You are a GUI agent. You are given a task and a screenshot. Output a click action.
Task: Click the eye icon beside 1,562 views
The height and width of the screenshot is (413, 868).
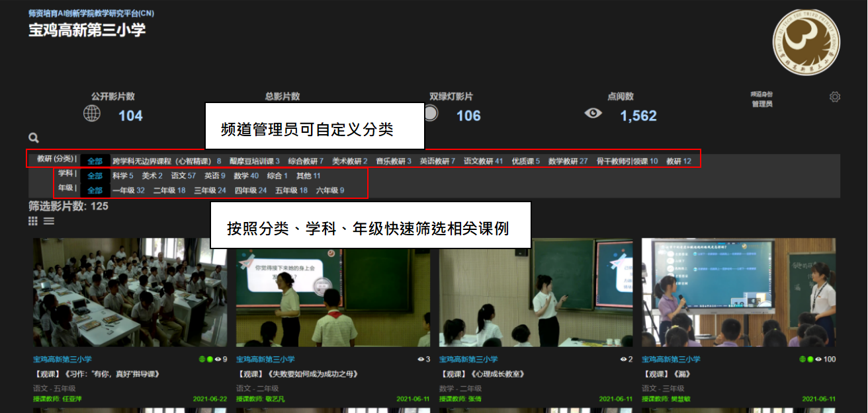593,114
